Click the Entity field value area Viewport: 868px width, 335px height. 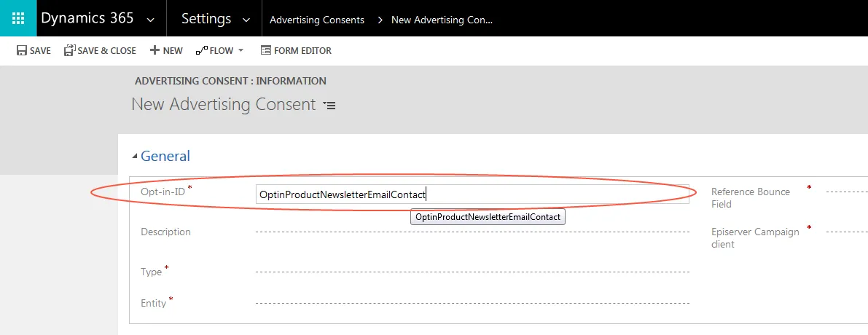472,303
